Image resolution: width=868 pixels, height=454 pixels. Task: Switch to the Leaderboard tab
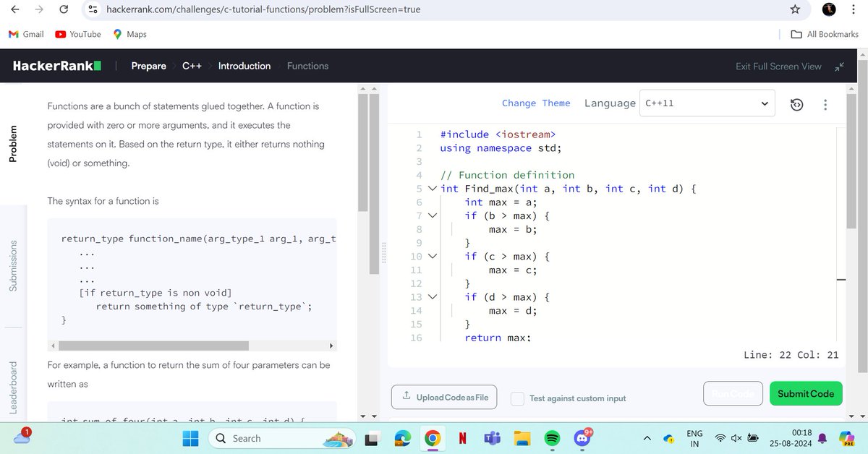pyautogui.click(x=12, y=387)
